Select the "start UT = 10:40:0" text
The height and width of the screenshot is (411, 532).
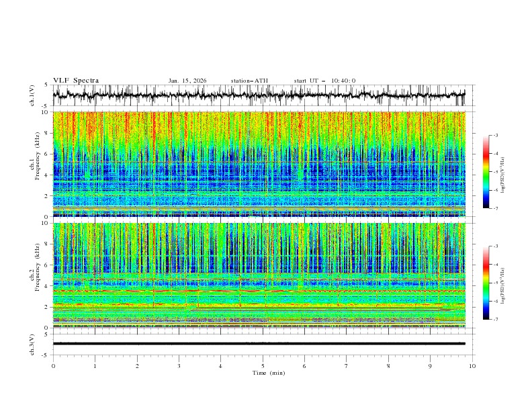pos(324,81)
